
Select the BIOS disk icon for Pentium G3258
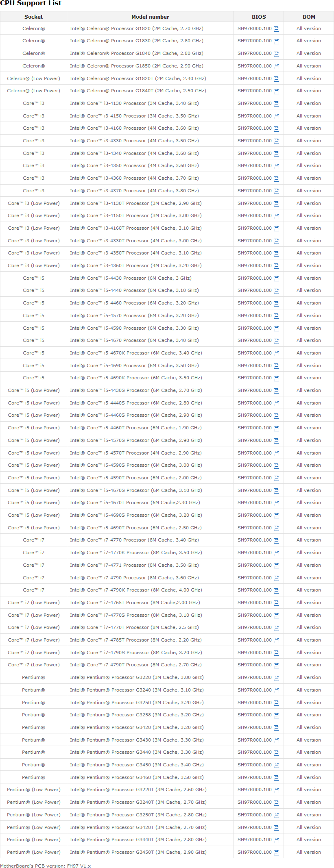[x=277, y=715]
